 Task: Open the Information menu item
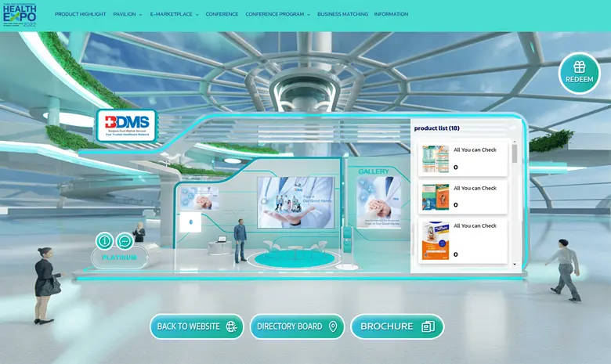391,14
